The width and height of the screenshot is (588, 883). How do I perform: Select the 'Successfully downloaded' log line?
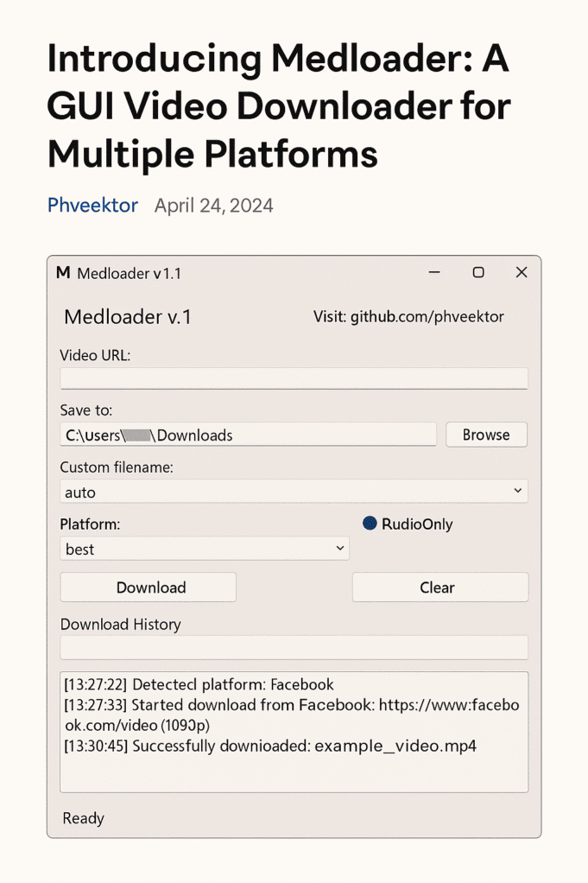click(269, 746)
